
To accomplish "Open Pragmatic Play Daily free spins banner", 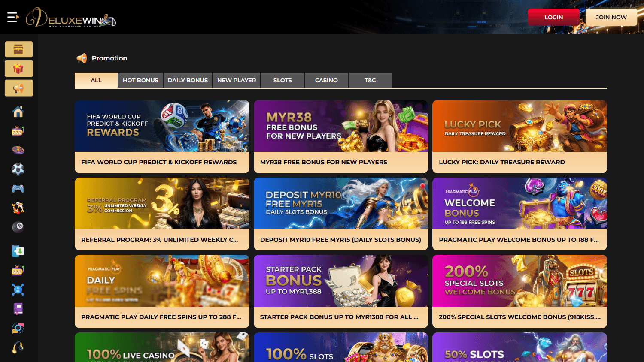I will point(162,281).
